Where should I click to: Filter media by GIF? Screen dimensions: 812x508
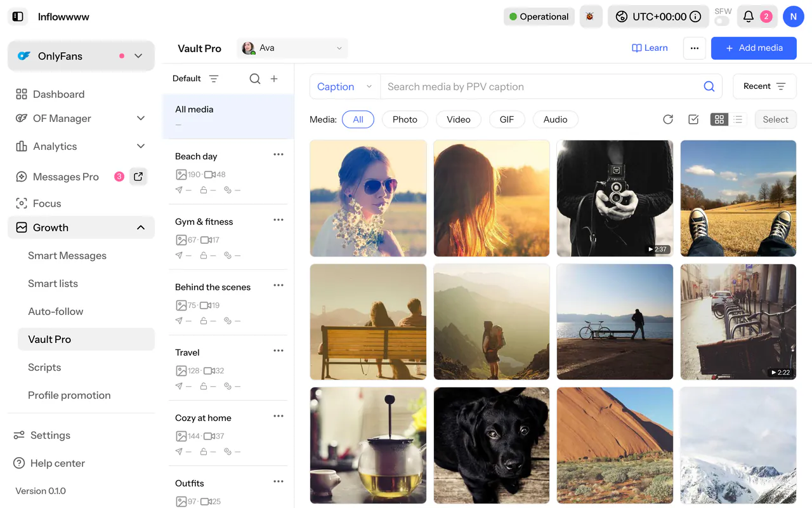(x=507, y=119)
